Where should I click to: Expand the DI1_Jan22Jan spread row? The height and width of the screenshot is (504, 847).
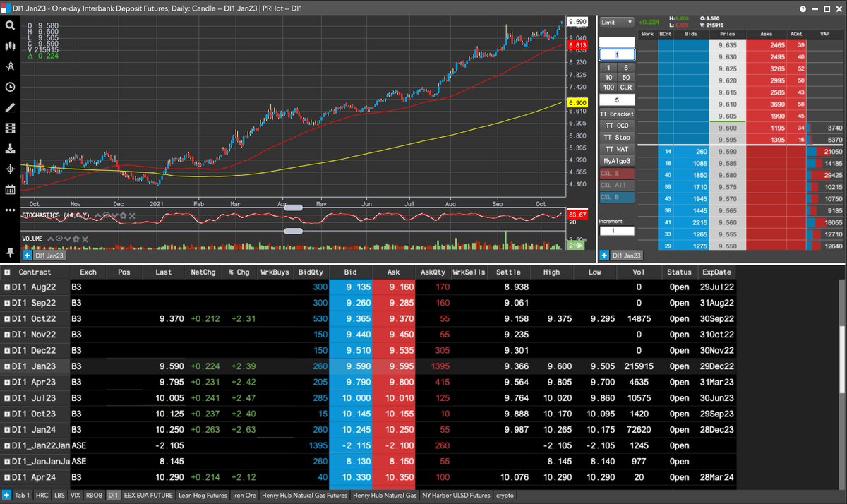click(x=7, y=446)
